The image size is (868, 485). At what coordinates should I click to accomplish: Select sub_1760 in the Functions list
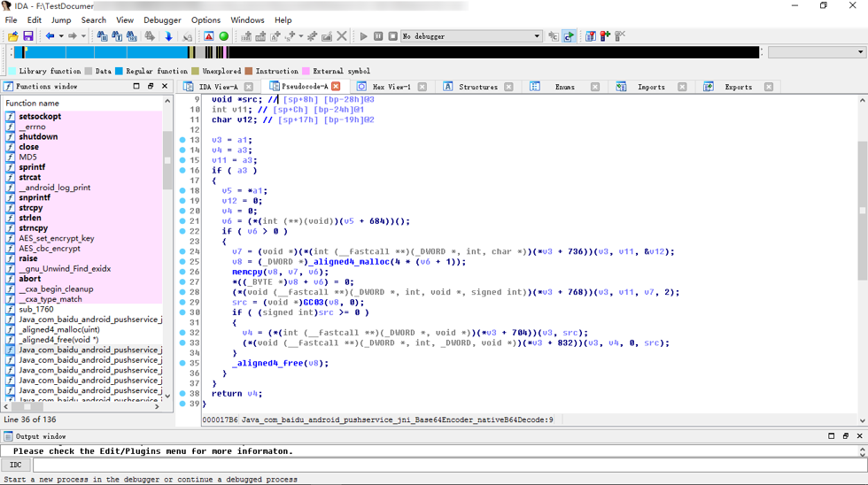pyautogui.click(x=36, y=309)
